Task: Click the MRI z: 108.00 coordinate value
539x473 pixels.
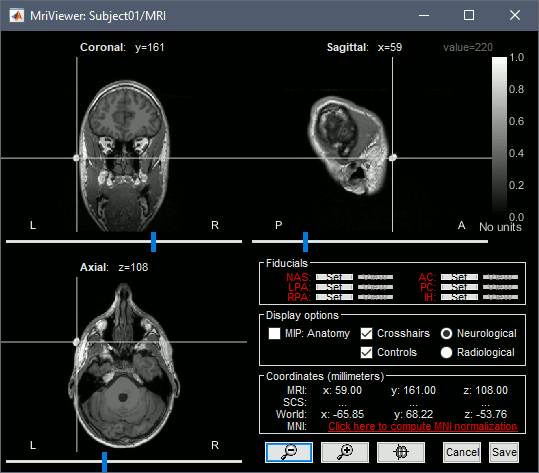Action: click(x=485, y=390)
